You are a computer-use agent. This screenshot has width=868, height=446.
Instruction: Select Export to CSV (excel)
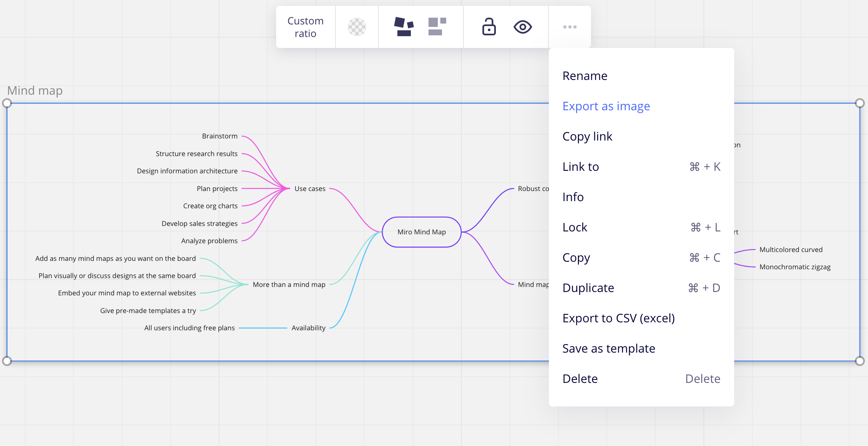click(x=618, y=318)
